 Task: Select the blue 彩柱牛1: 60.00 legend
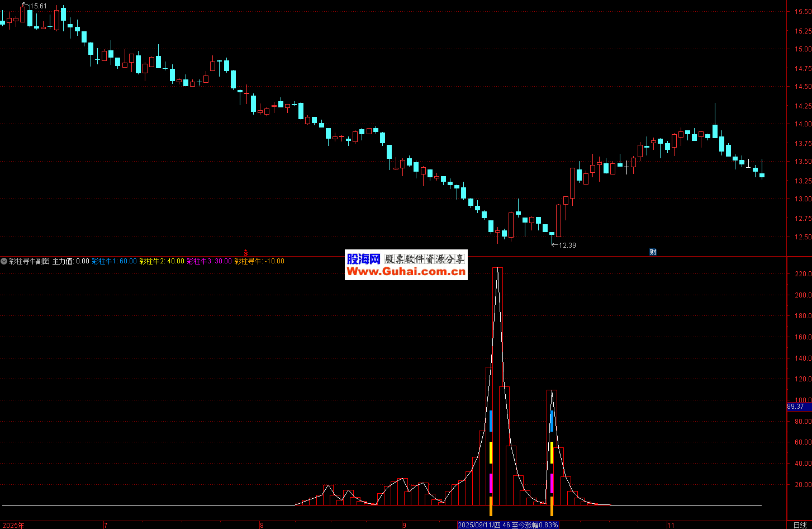tap(114, 261)
